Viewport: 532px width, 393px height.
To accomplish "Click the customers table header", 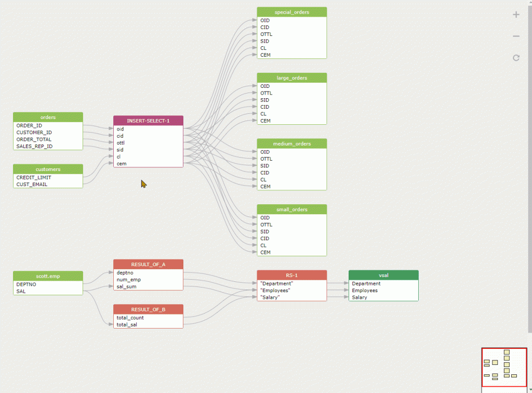I will [x=48, y=169].
